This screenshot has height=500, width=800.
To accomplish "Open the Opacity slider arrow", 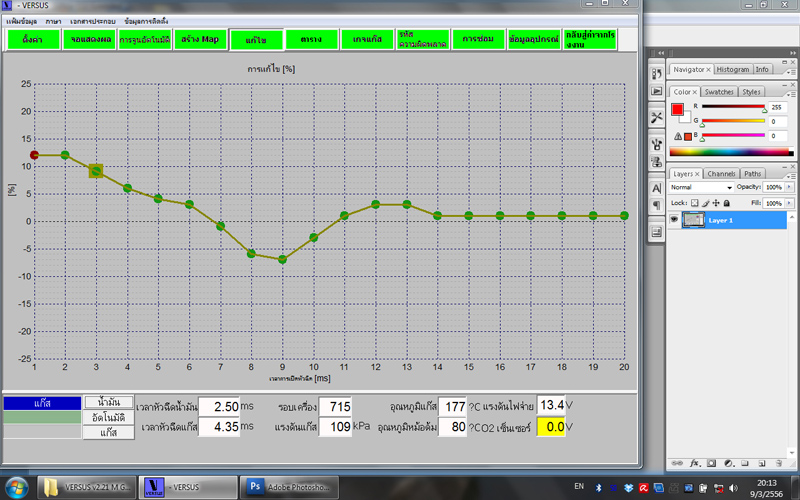I will [789, 187].
